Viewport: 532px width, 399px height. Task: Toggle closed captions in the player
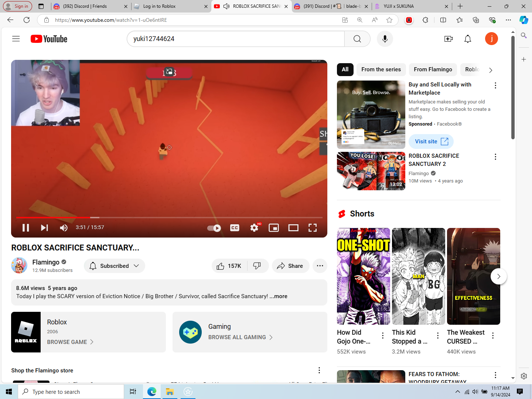click(x=235, y=228)
